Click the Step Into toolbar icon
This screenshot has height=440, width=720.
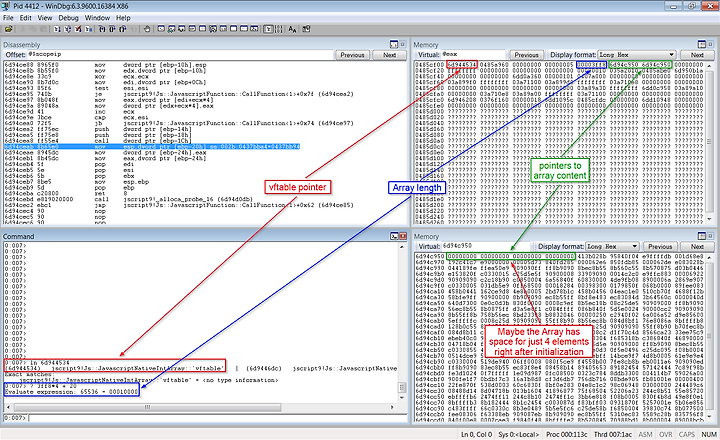pos(102,29)
